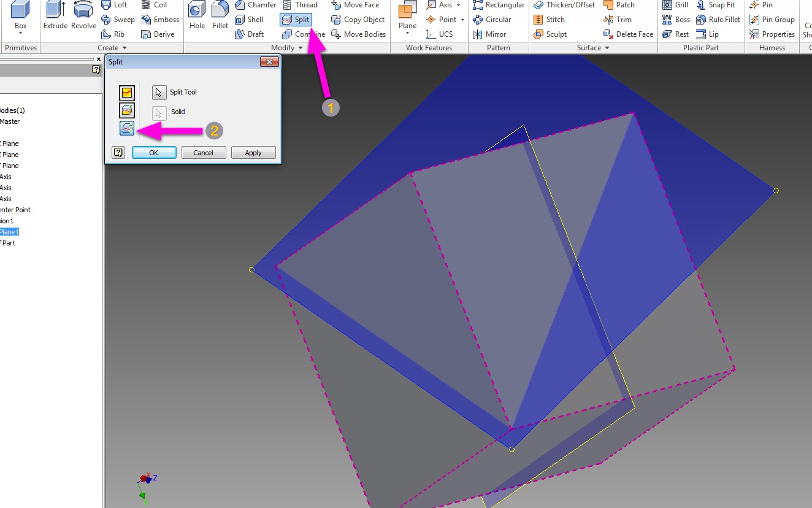This screenshot has width=812, height=508.
Task: Activate the Fillet tool
Action: tap(220, 16)
